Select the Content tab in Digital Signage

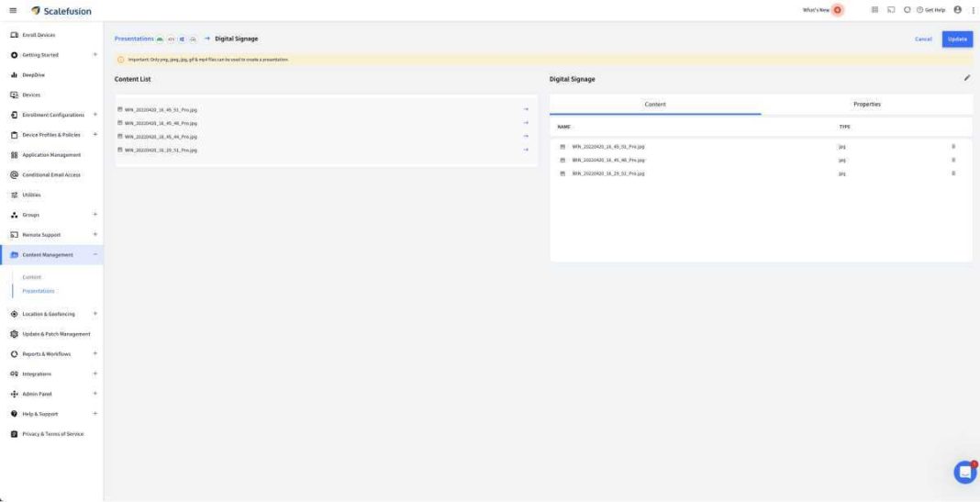tap(655, 105)
